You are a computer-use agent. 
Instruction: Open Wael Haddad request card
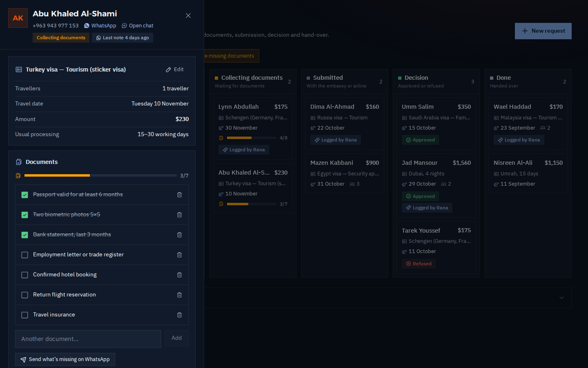coord(528,123)
